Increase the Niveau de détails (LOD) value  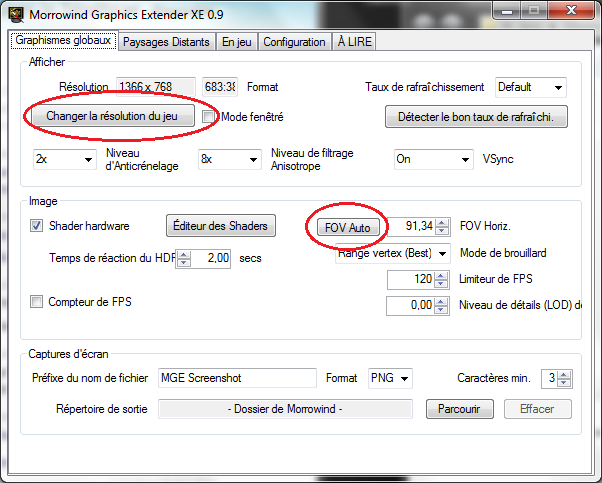coord(442,302)
